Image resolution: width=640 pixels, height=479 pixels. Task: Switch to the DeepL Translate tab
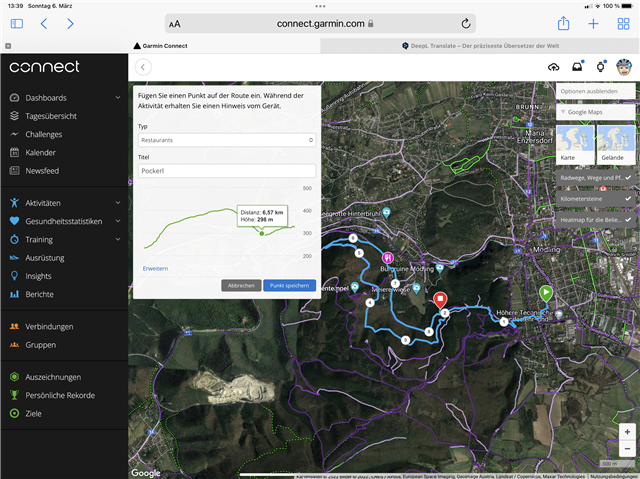click(480, 46)
